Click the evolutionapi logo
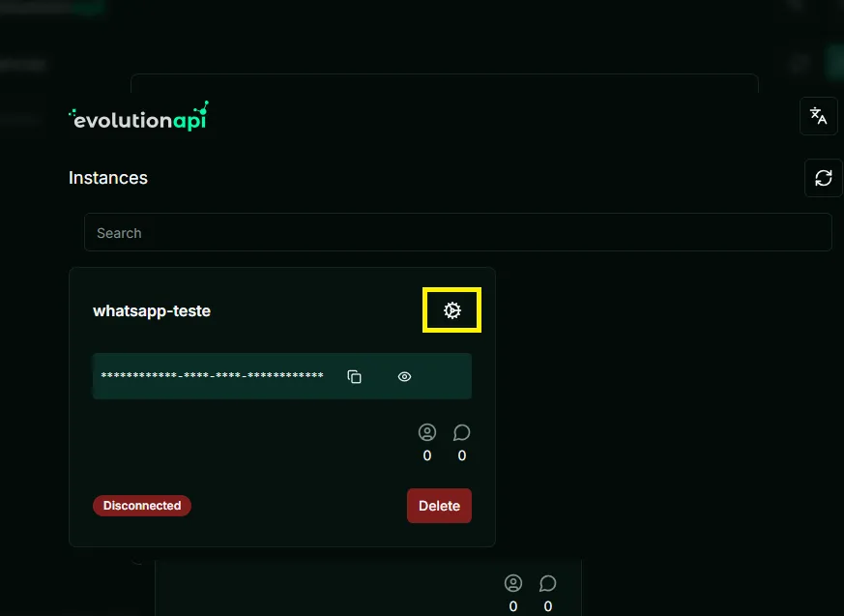844x616 pixels. click(139, 116)
